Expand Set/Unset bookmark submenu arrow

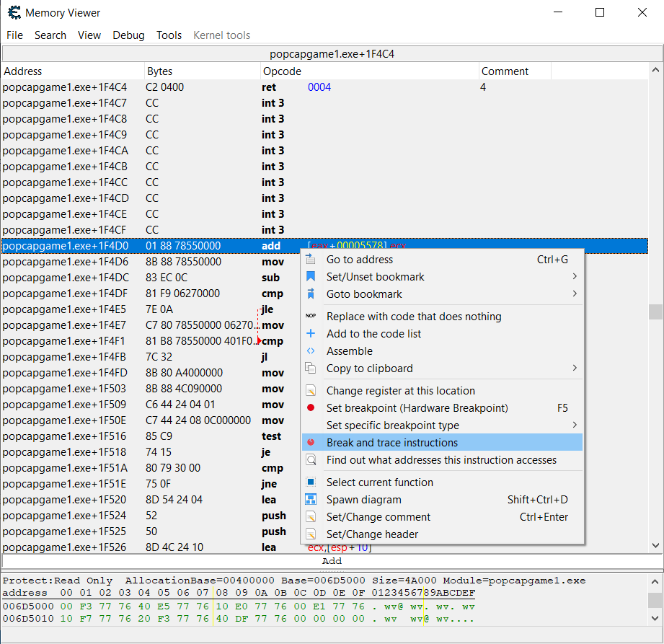click(x=574, y=276)
